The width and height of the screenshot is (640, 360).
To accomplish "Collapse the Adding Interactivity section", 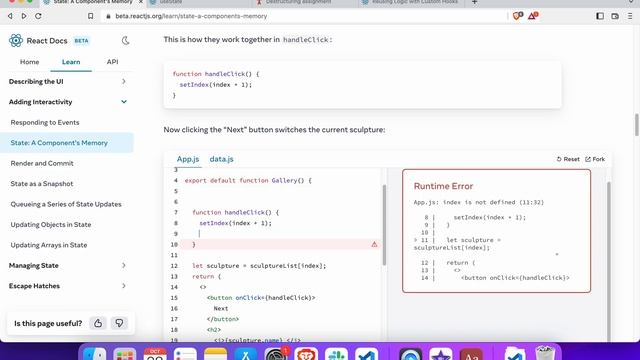I will 67,102.
